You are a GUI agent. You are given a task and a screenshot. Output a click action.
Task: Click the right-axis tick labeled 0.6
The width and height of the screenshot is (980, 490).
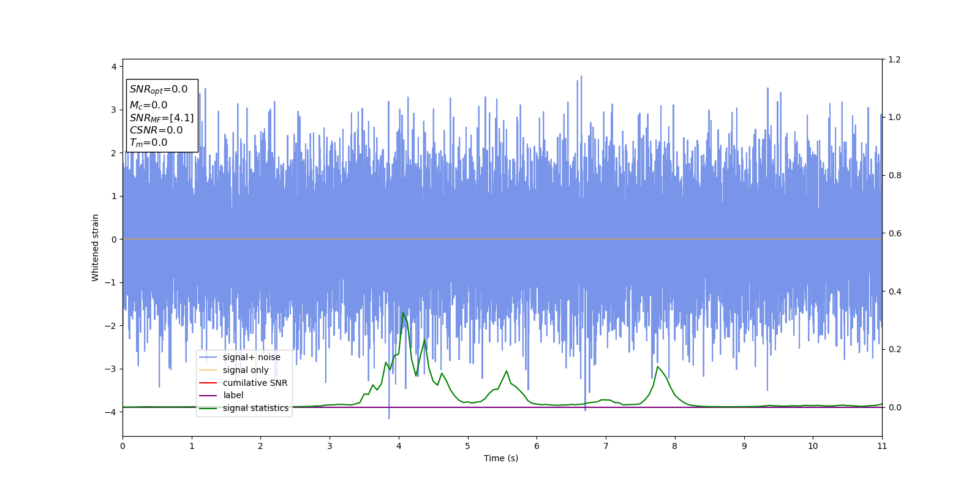[x=895, y=233]
